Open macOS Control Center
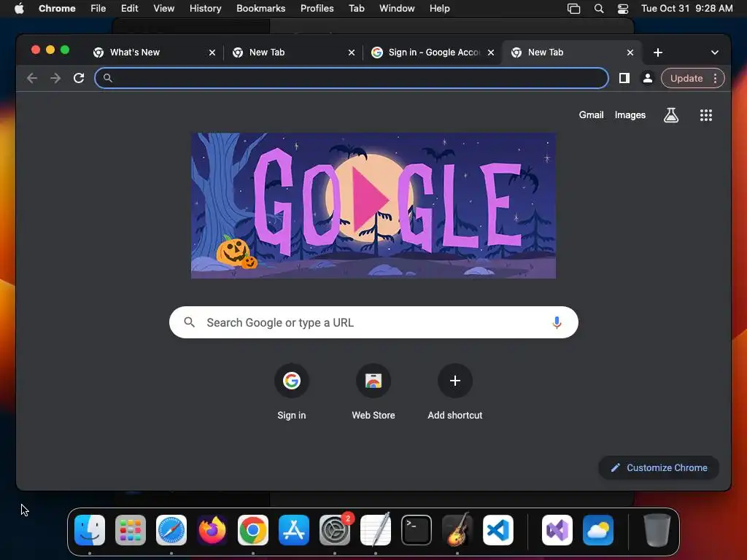This screenshot has width=747, height=560. (623, 9)
